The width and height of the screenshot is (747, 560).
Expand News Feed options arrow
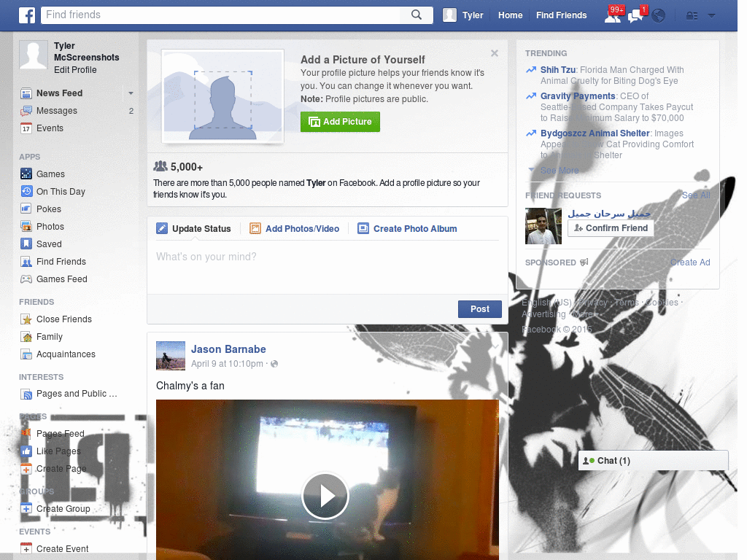coord(131,93)
